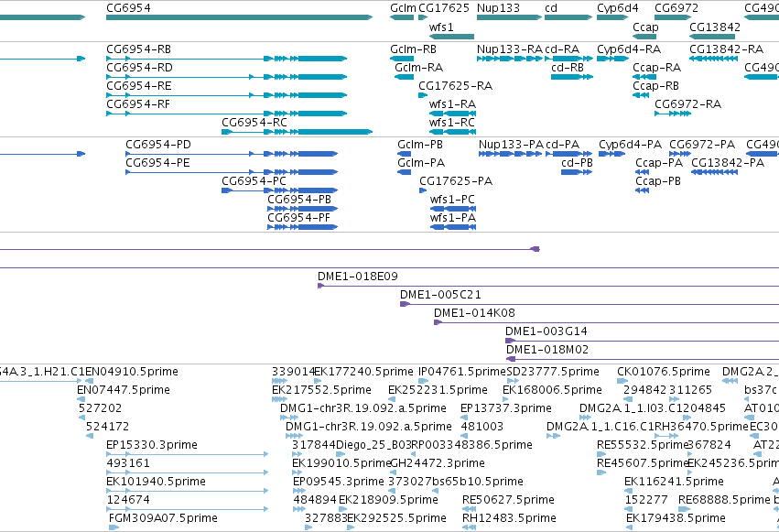Open the Gclm gene label
Viewport: 779px width, 532px height.
[x=403, y=8]
